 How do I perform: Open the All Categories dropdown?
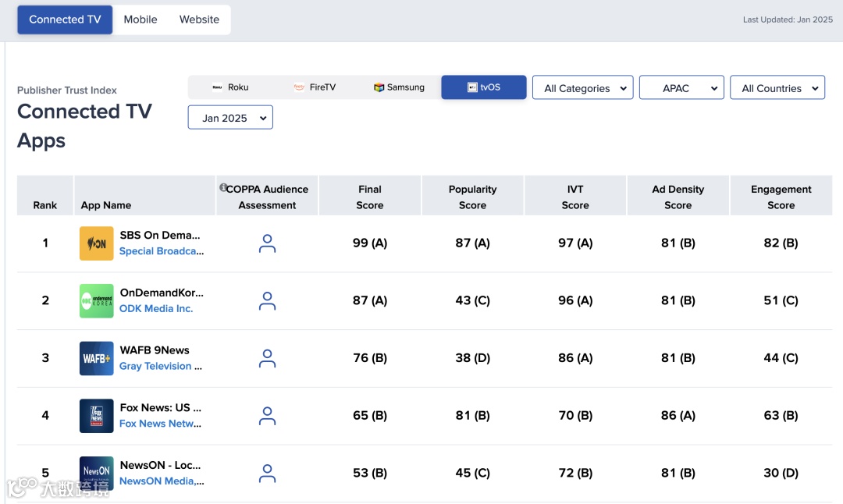582,88
